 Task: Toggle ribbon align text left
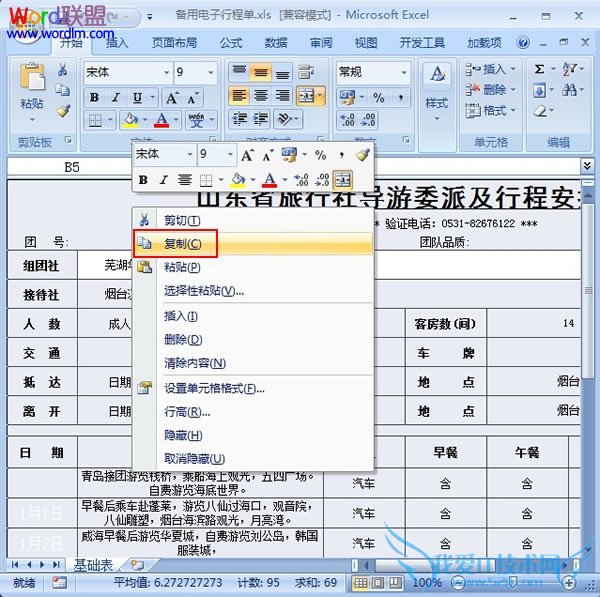(x=240, y=95)
